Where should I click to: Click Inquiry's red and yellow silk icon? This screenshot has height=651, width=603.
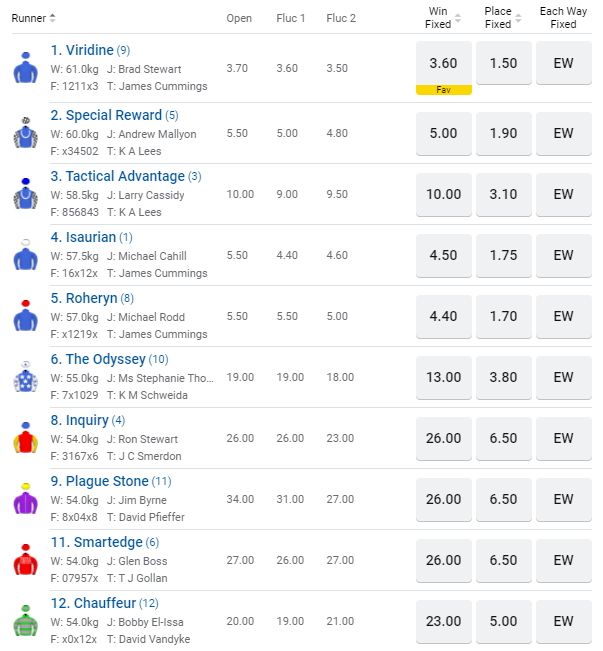pyautogui.click(x=25, y=439)
